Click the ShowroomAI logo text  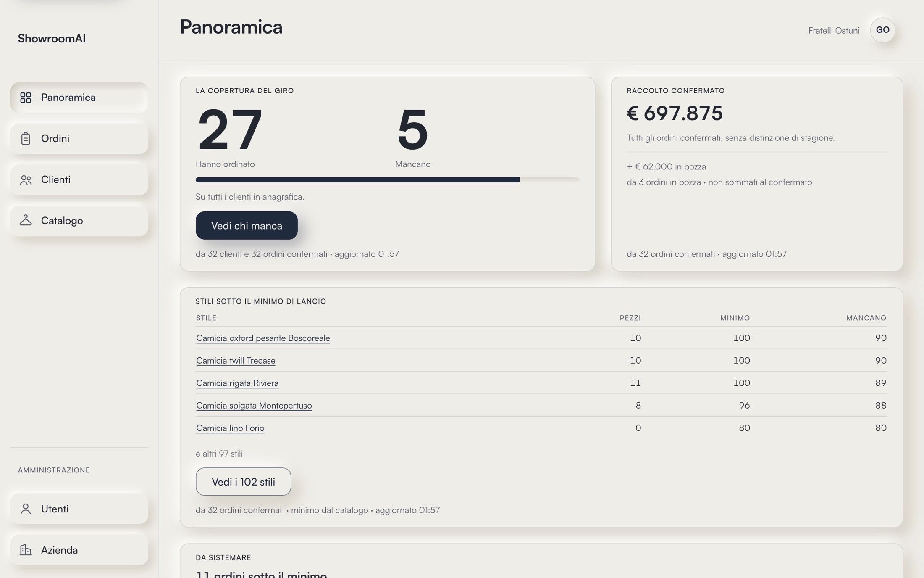pyautogui.click(x=52, y=38)
